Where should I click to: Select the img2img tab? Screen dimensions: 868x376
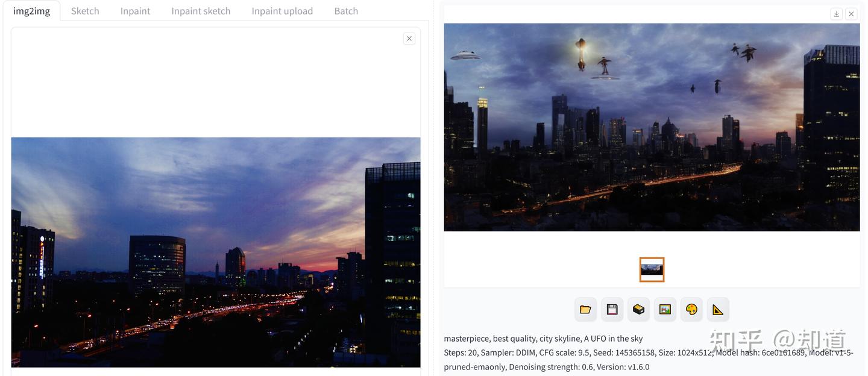31,11
